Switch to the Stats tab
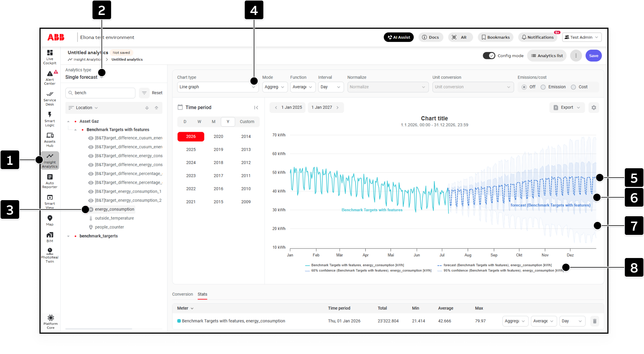 pyautogui.click(x=202, y=294)
